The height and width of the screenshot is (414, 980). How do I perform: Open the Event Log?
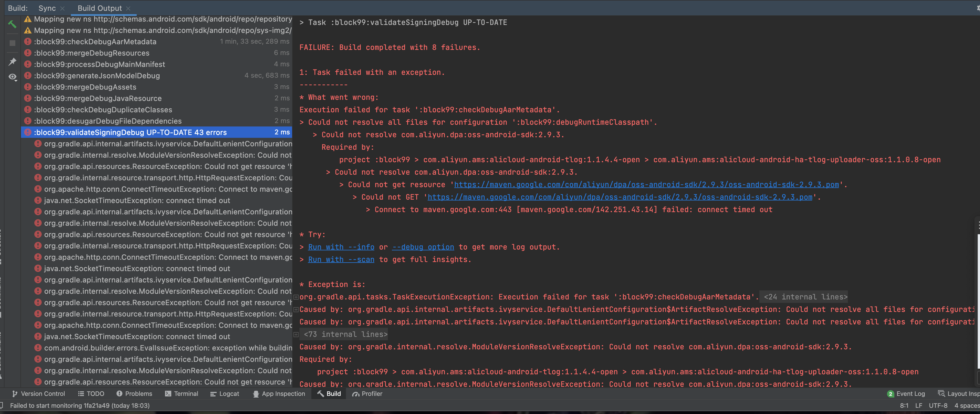coord(906,394)
